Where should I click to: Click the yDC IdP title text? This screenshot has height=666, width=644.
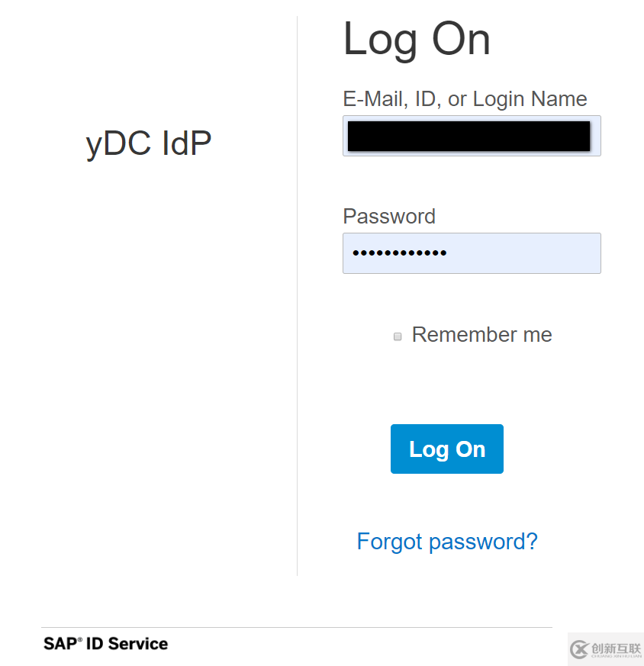point(149,143)
